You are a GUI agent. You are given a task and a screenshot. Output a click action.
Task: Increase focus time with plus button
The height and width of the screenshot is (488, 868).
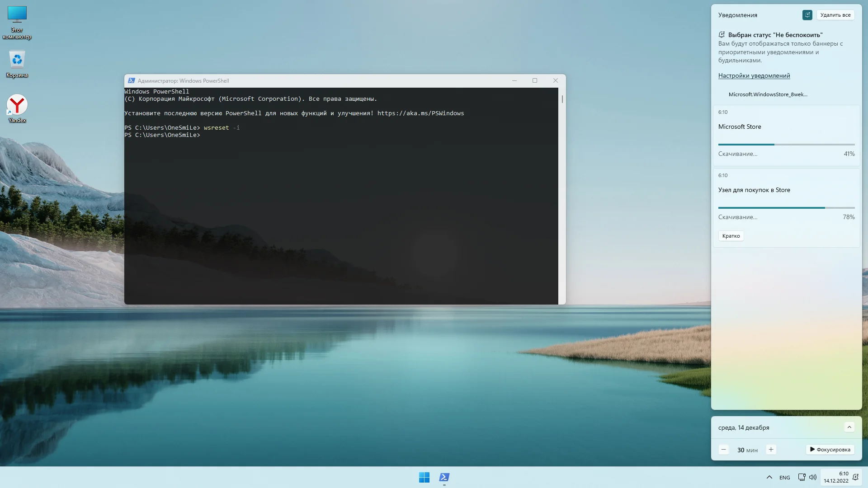point(771,450)
